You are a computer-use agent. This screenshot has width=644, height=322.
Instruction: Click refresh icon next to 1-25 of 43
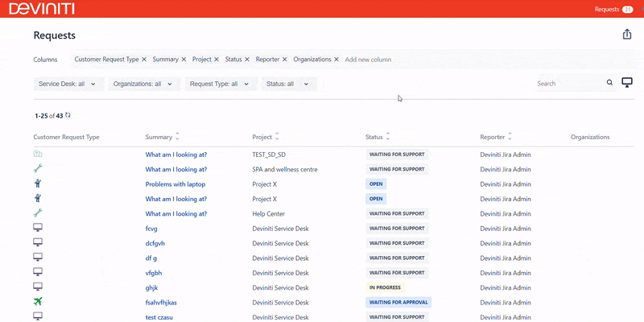68,115
